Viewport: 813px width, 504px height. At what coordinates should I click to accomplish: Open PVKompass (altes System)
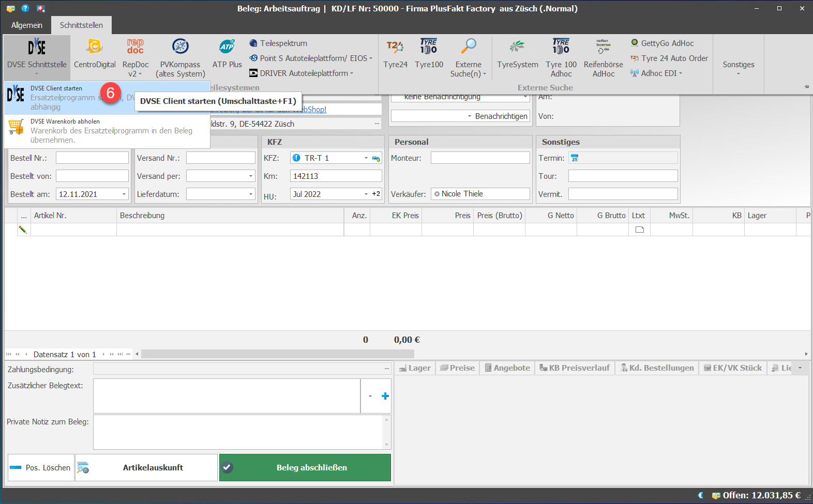click(x=180, y=57)
